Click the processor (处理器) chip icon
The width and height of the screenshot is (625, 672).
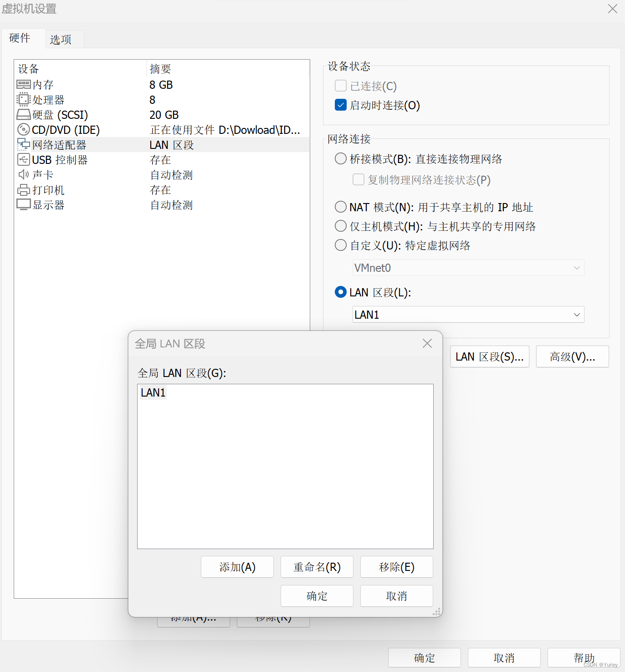point(24,100)
